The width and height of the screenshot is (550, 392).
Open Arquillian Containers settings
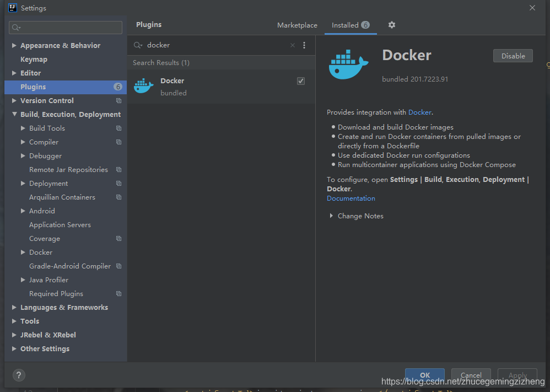point(62,197)
